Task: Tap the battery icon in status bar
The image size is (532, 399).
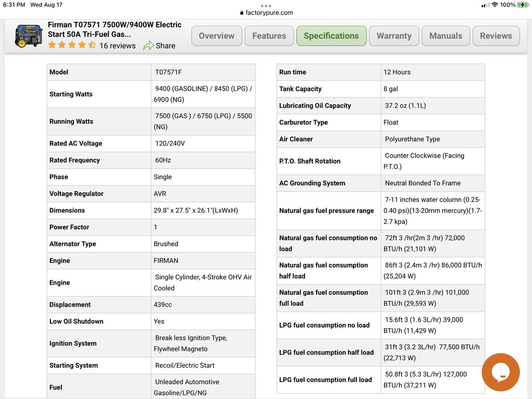Action: pyautogui.click(x=522, y=5)
